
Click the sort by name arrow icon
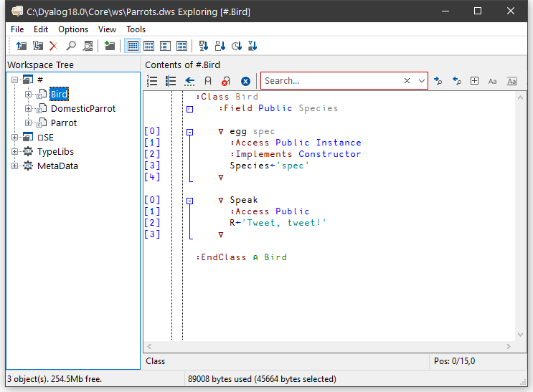(x=203, y=46)
